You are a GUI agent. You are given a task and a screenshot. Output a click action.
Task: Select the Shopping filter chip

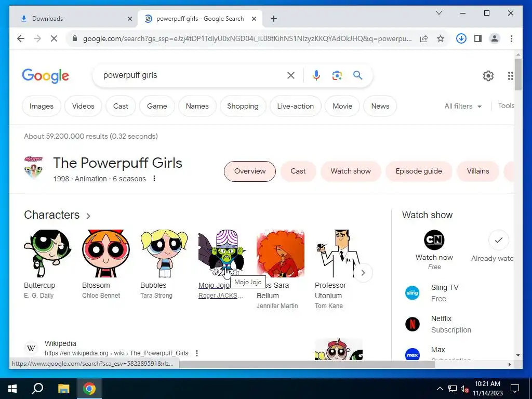pos(243,106)
